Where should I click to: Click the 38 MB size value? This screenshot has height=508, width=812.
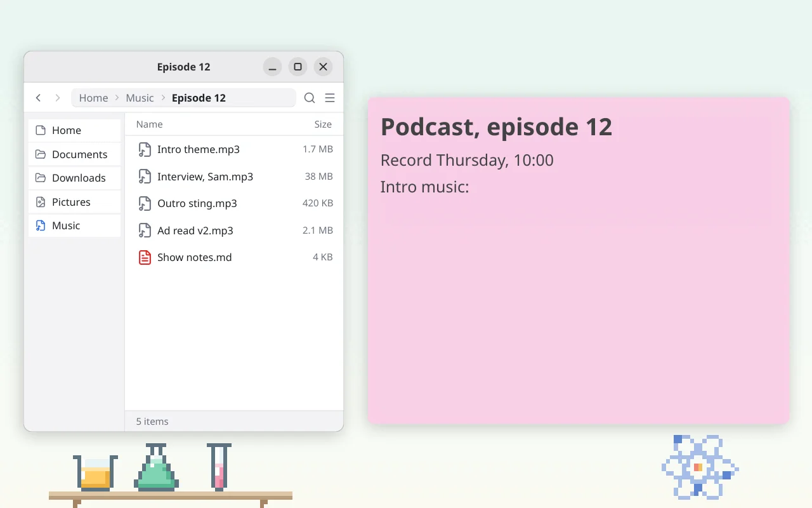click(319, 177)
